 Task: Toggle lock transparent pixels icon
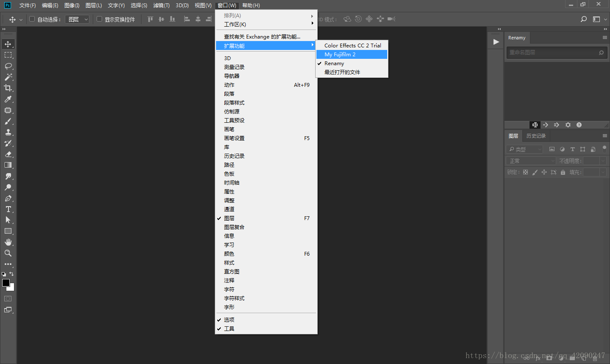pos(525,172)
